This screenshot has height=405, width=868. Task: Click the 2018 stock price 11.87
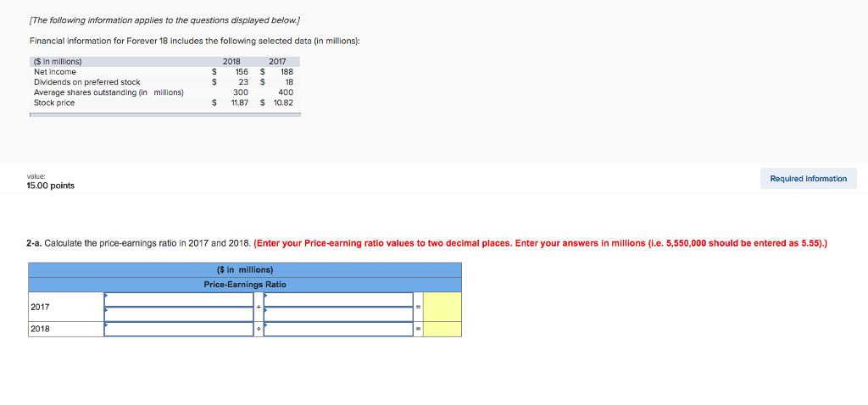239,103
